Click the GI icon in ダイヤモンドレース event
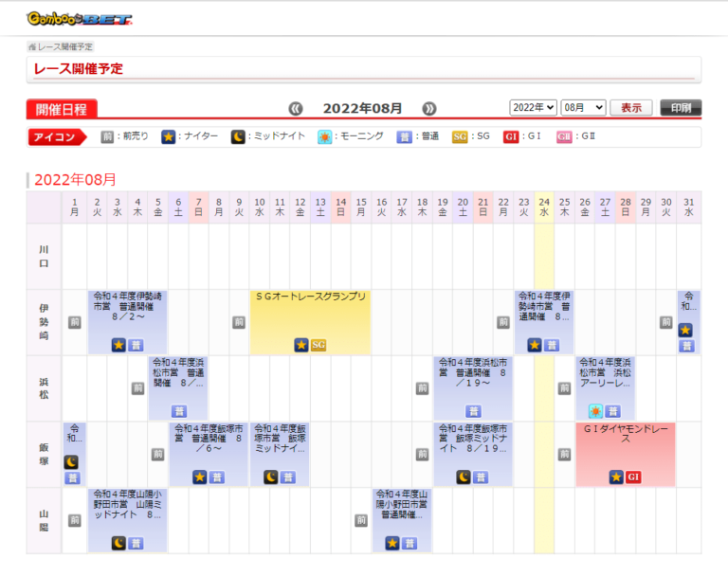 pos(634,477)
